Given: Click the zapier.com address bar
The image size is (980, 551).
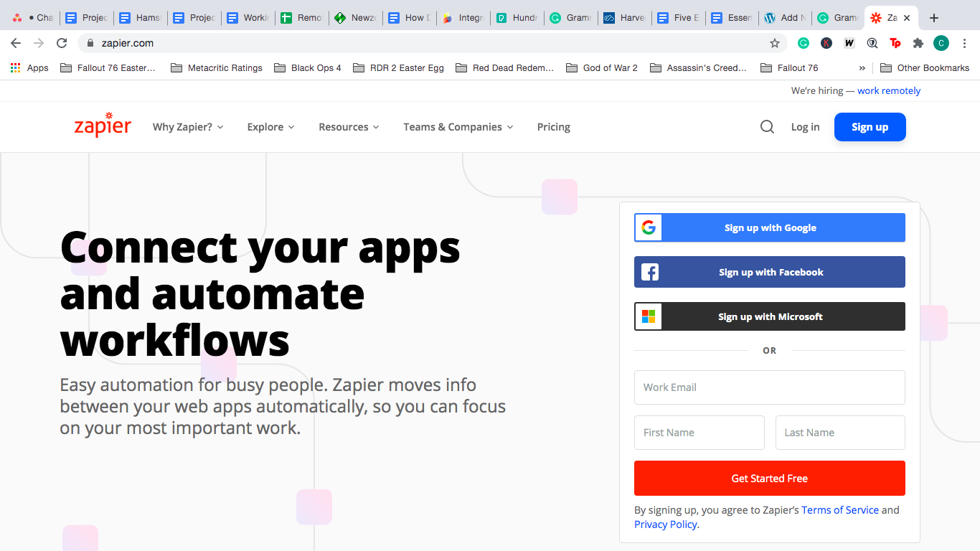Looking at the screenshot, I should coord(430,43).
